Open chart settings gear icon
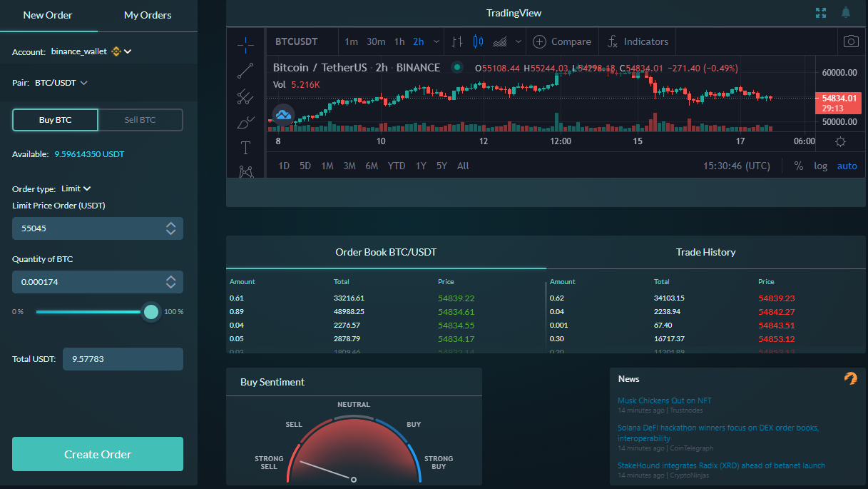The image size is (868, 489). tap(840, 141)
